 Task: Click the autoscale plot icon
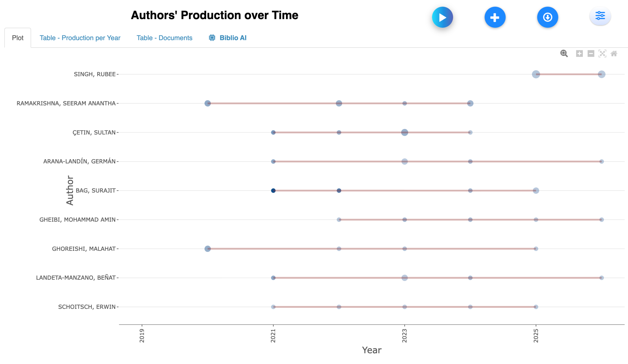pos(602,53)
